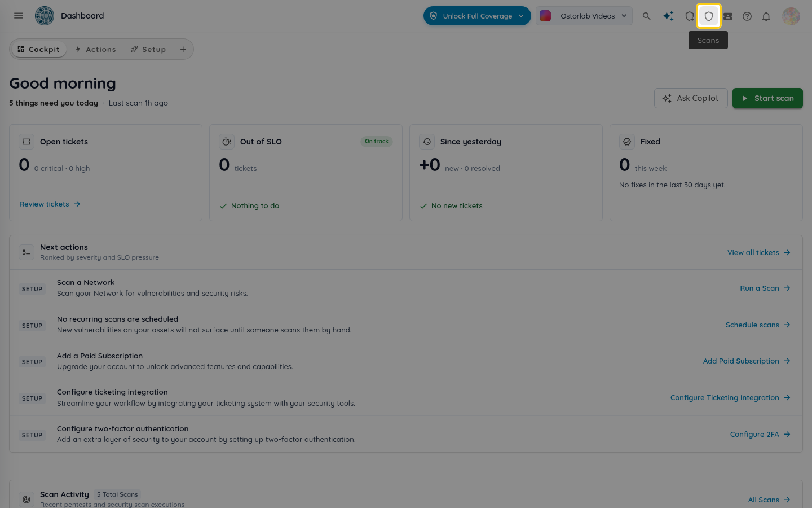Open the hamburger navigation menu
The width and height of the screenshot is (812, 508).
(19, 16)
